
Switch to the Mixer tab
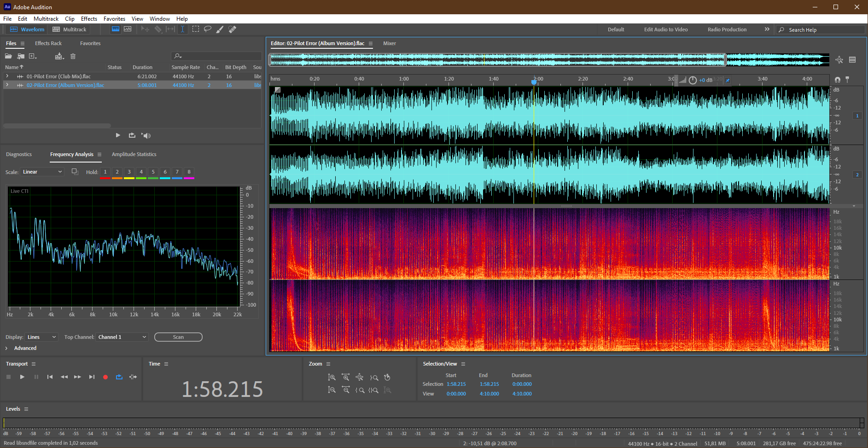[x=390, y=43]
